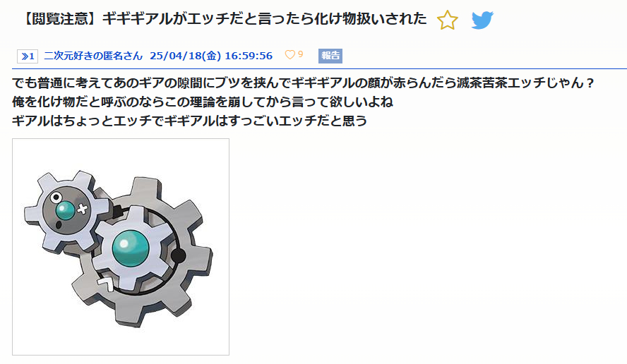Click the post timestamp 25/04/18 16:59:56
Viewport: 627px width, 364px height.
(x=211, y=56)
